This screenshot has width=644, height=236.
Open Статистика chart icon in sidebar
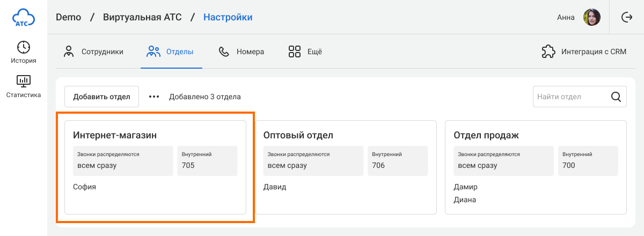(x=24, y=82)
